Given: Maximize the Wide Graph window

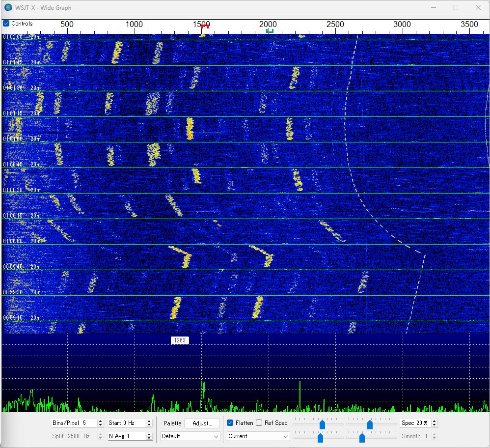Looking at the screenshot, I should pyautogui.click(x=455, y=7).
